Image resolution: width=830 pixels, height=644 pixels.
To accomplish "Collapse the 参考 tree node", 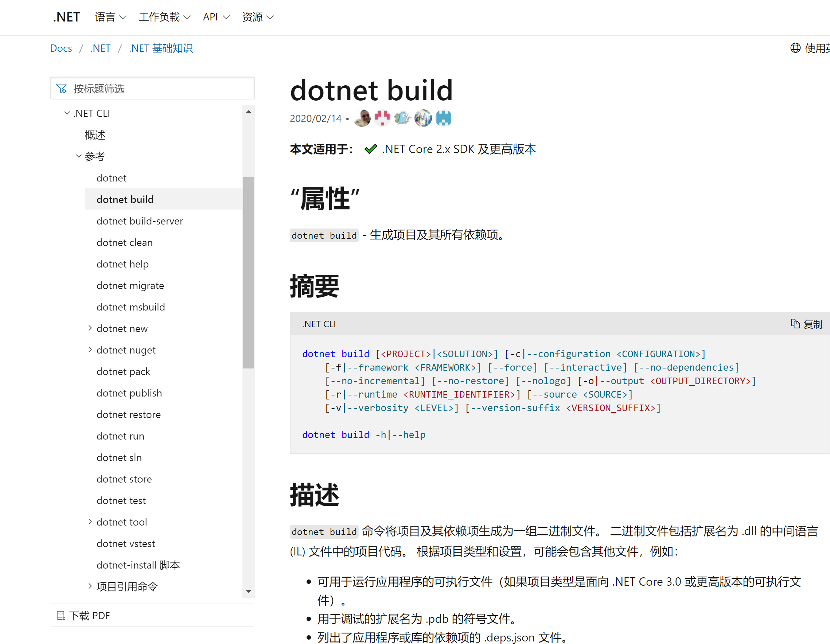I will click(79, 156).
